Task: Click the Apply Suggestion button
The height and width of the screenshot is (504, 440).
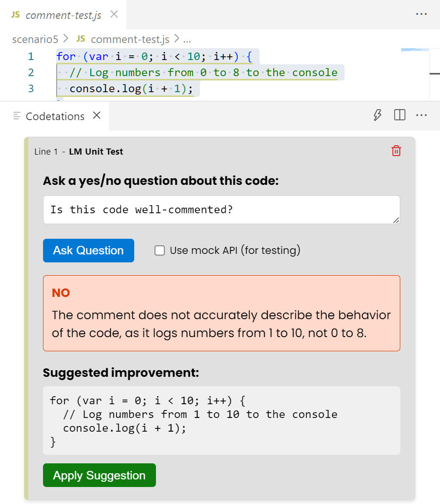Action: [x=99, y=475]
